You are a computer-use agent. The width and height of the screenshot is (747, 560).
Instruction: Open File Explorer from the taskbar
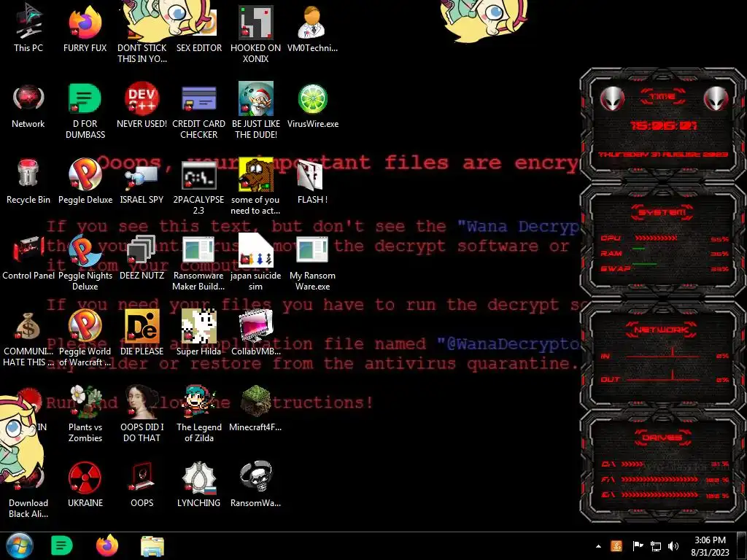(x=152, y=545)
